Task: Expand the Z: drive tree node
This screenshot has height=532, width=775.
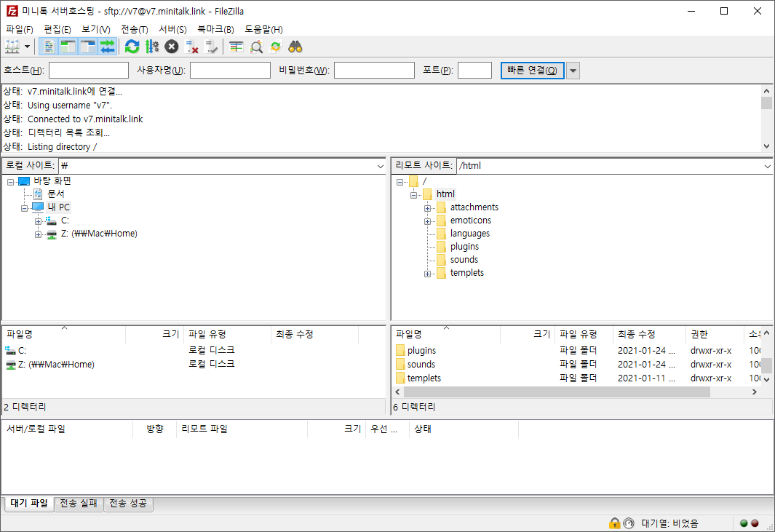Action: click(38, 234)
